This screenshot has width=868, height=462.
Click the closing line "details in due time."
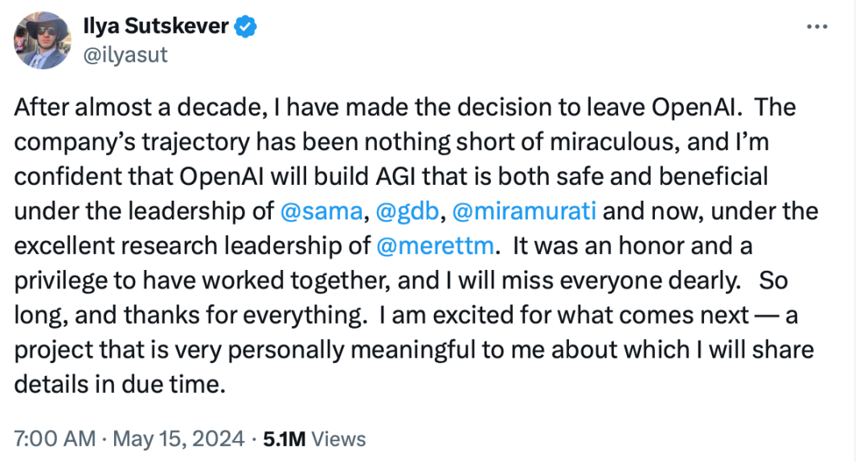pyautogui.click(x=117, y=385)
